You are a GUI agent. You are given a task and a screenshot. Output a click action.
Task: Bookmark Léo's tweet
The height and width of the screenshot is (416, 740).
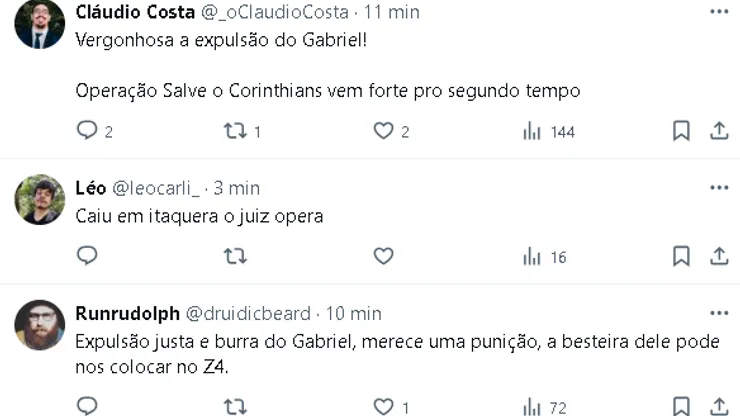click(681, 256)
